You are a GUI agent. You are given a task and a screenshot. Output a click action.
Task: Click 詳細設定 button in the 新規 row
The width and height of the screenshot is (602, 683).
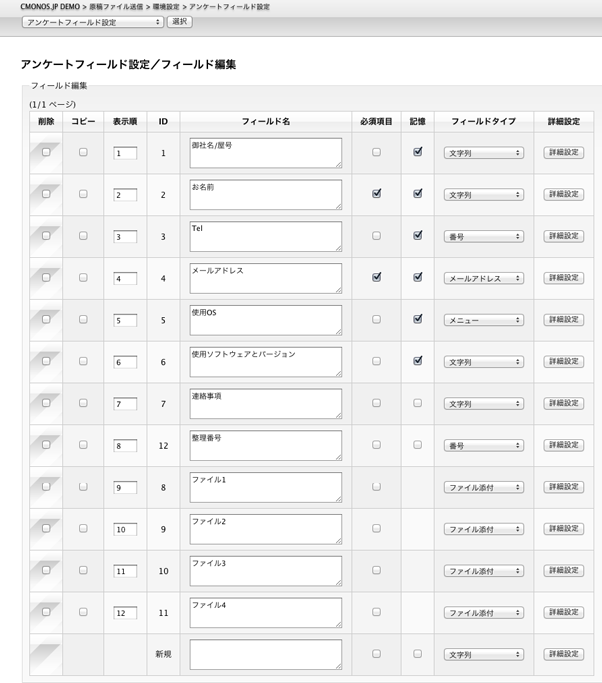564,654
